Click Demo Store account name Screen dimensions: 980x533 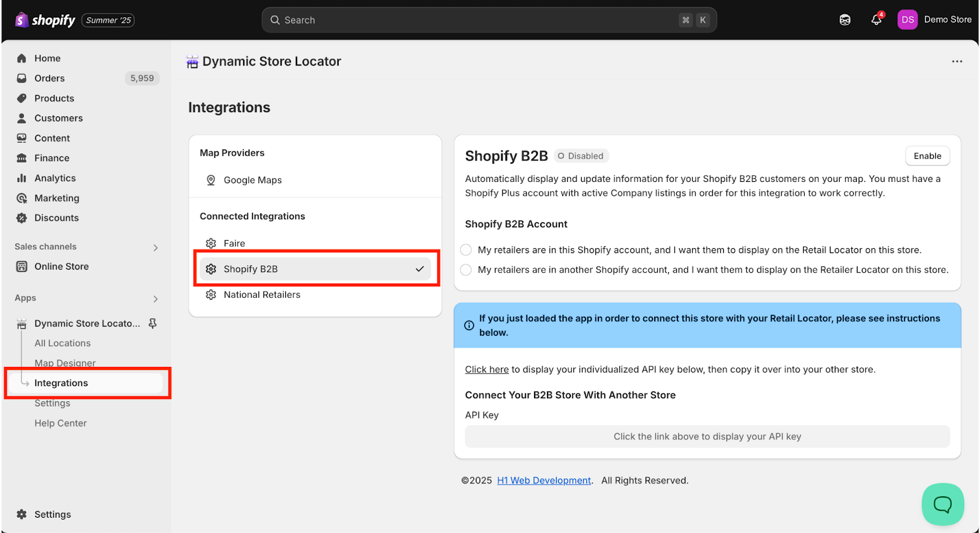[x=948, y=20]
